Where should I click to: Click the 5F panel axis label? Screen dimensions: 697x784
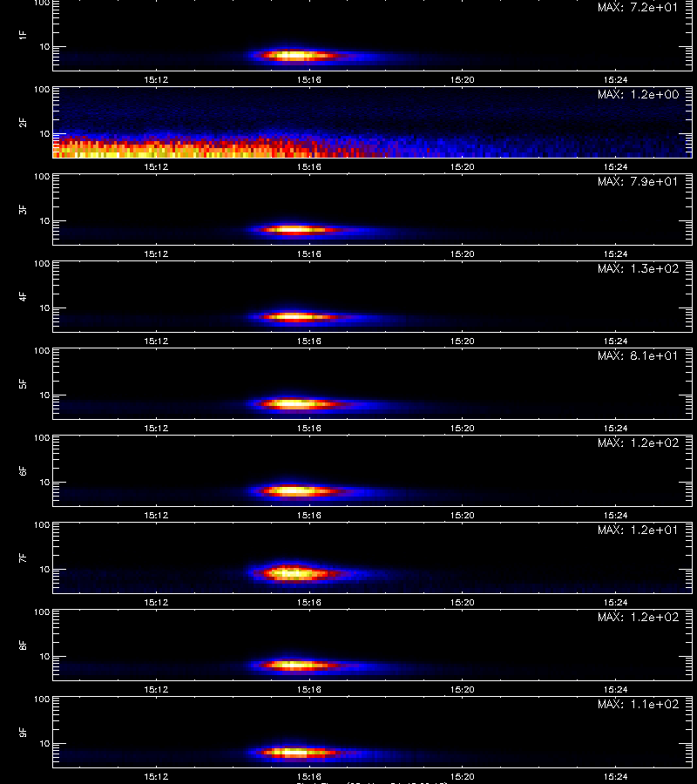pos(23,384)
